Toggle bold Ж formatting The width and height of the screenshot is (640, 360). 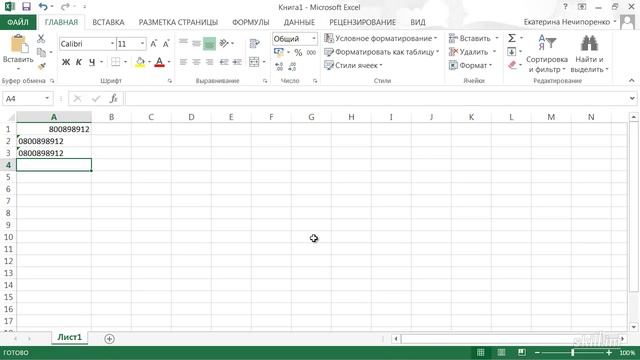[66, 62]
